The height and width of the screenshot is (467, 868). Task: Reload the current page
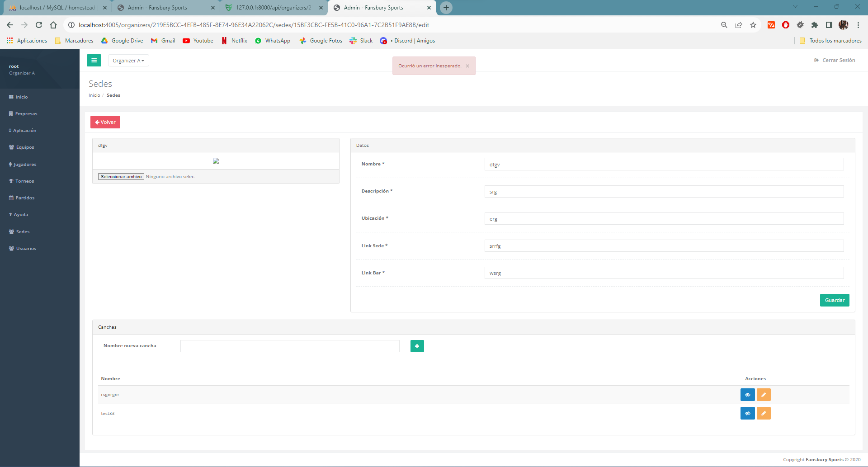pyautogui.click(x=39, y=25)
